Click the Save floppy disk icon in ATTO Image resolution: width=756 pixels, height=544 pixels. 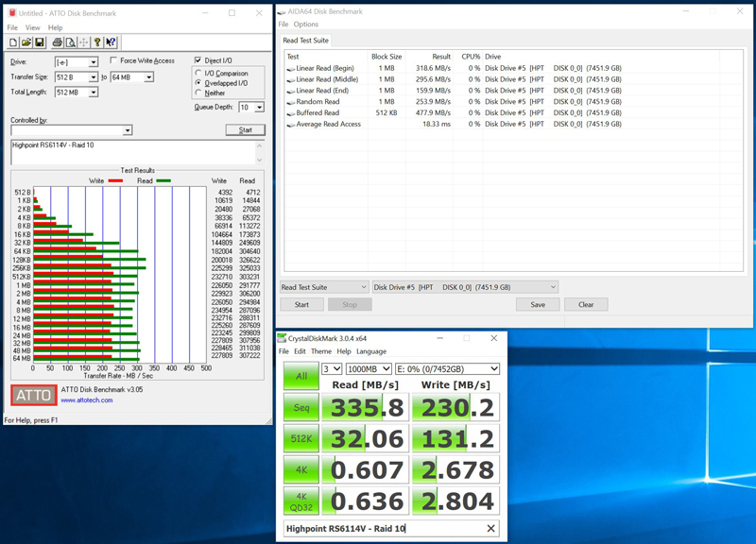pos(40,42)
